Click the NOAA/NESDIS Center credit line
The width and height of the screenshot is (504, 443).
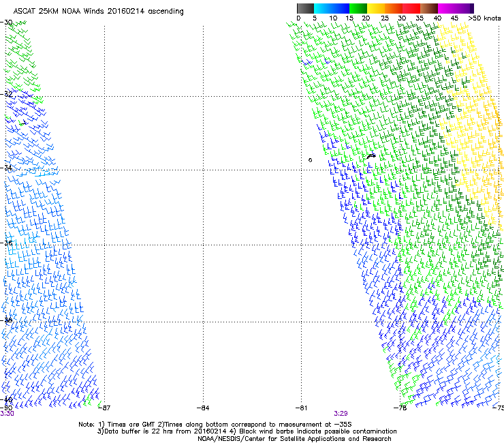(294, 439)
